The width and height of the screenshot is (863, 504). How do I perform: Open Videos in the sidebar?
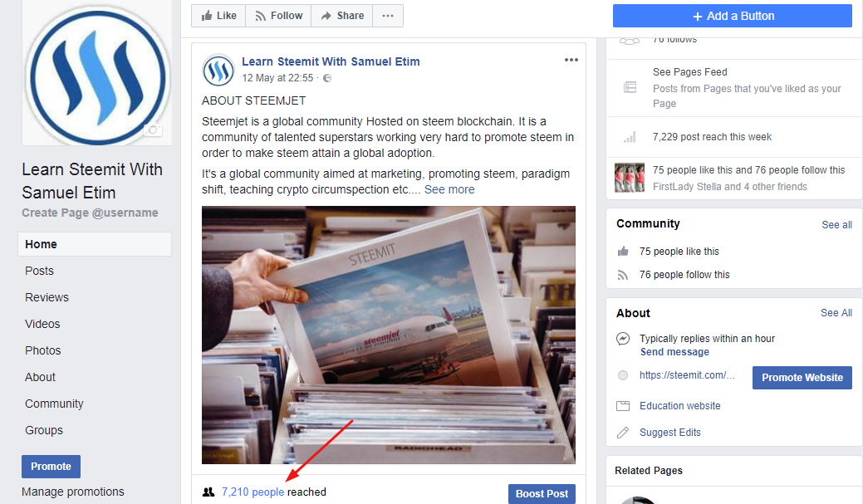click(x=42, y=324)
